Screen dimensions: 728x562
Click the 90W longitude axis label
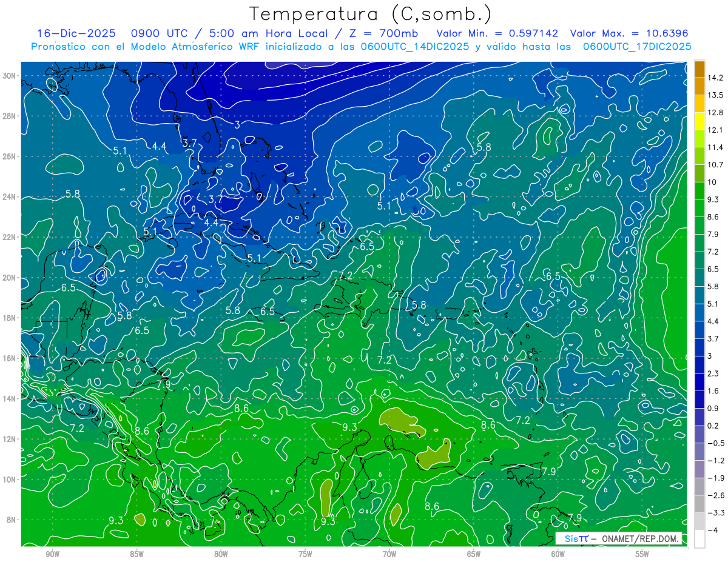(x=52, y=554)
